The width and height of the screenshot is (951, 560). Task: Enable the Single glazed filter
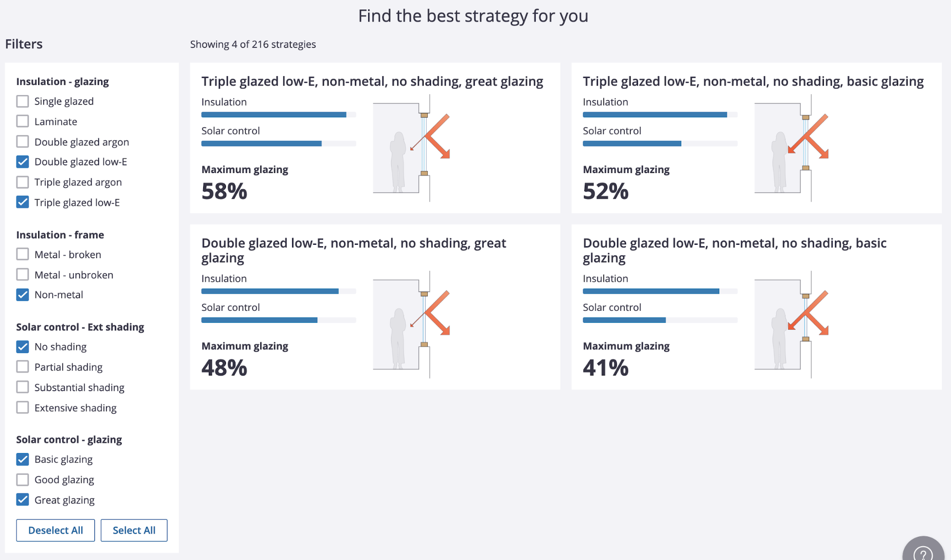[22, 101]
